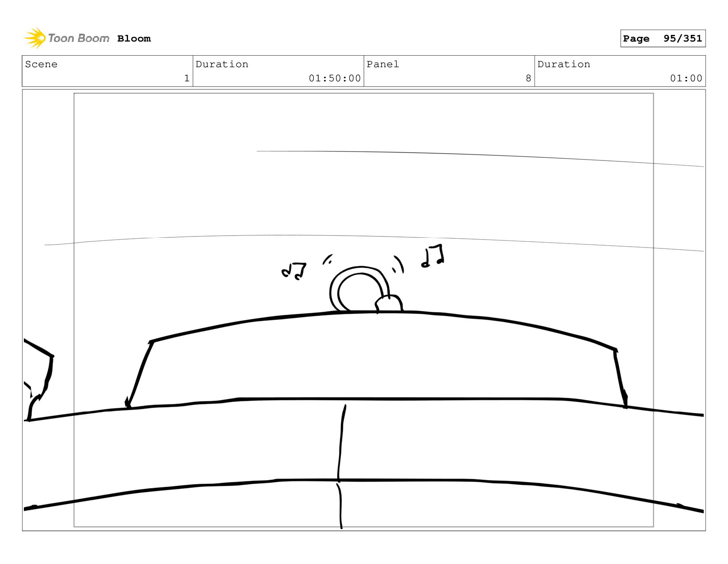
Task: Click panel duration value '01:00'
Action: click(x=686, y=78)
